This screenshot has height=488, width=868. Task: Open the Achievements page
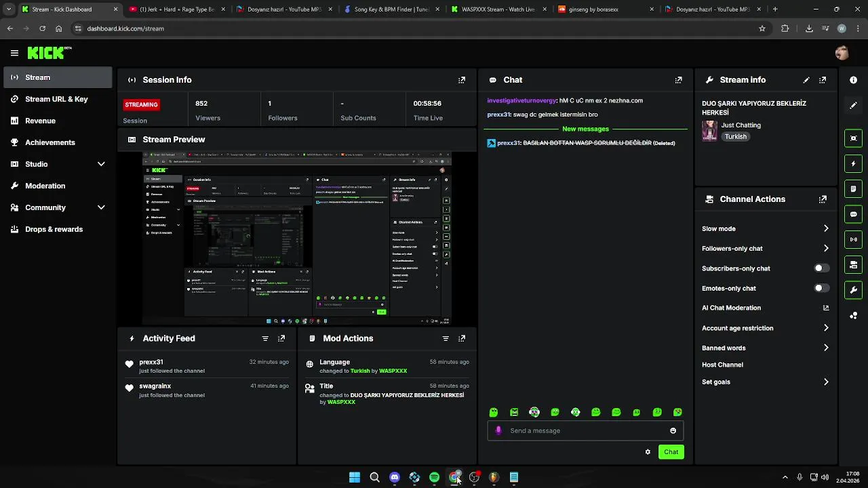click(x=58, y=142)
